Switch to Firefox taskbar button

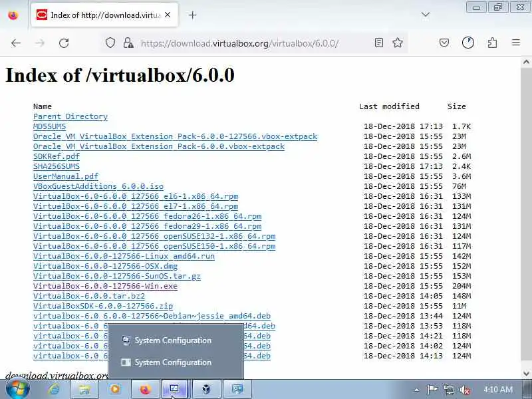pyautogui.click(x=145, y=390)
